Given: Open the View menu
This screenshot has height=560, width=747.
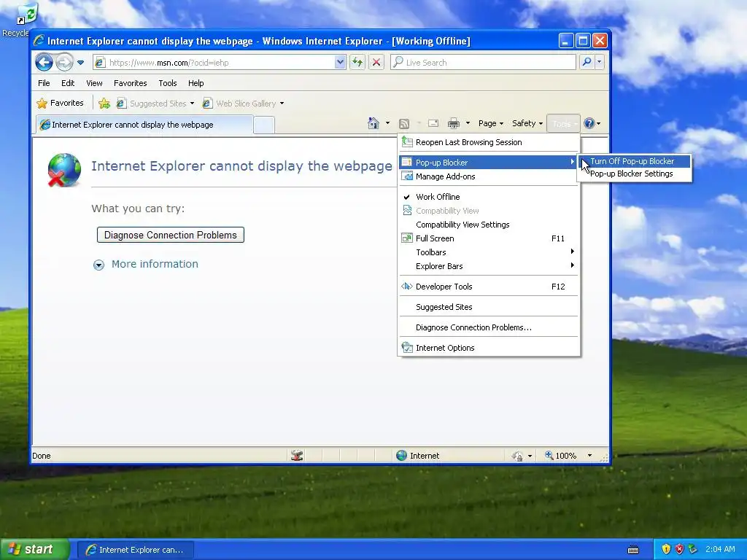Looking at the screenshot, I should [x=94, y=83].
